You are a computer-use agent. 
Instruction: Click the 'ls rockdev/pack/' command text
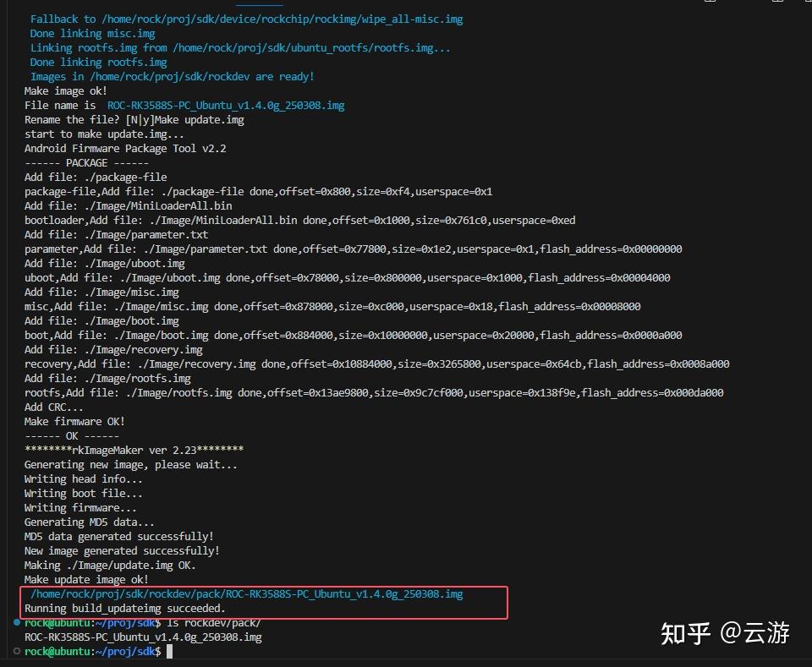coord(214,622)
